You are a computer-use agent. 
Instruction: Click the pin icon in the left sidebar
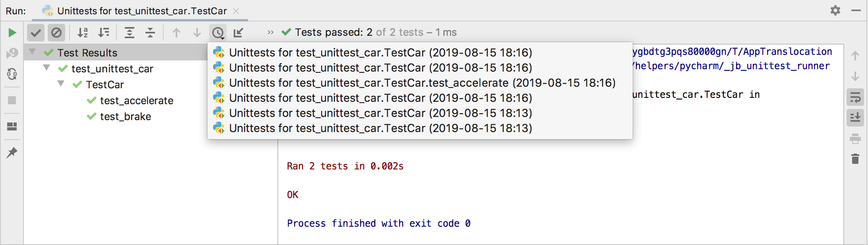[x=12, y=152]
